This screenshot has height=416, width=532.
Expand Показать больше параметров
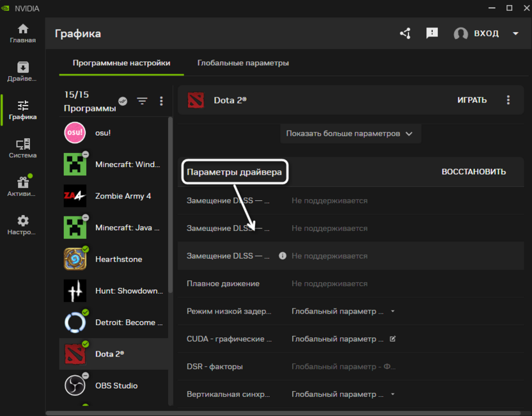tap(351, 134)
